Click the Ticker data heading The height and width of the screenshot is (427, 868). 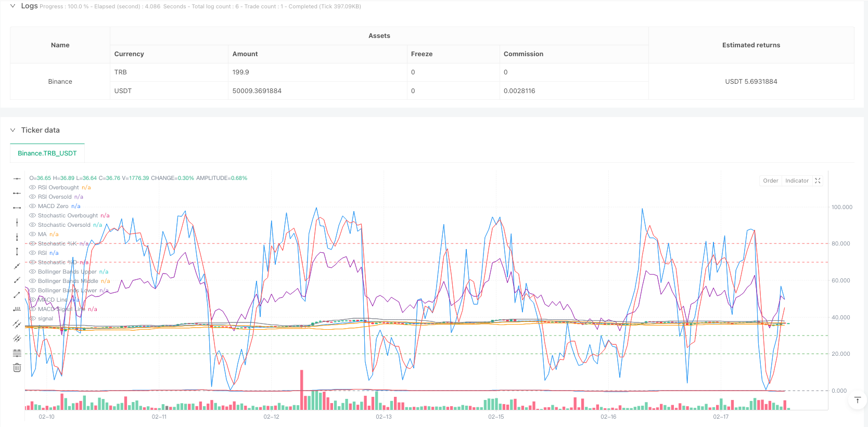(41, 130)
